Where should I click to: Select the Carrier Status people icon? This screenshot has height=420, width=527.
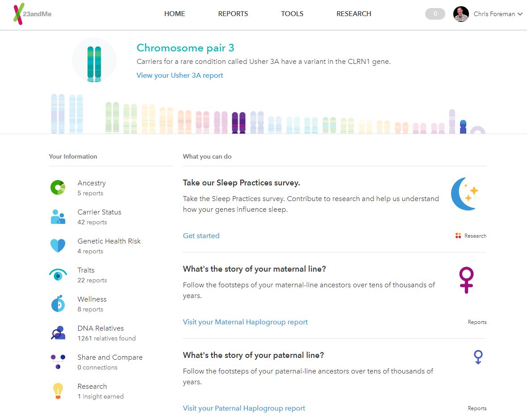pos(58,217)
